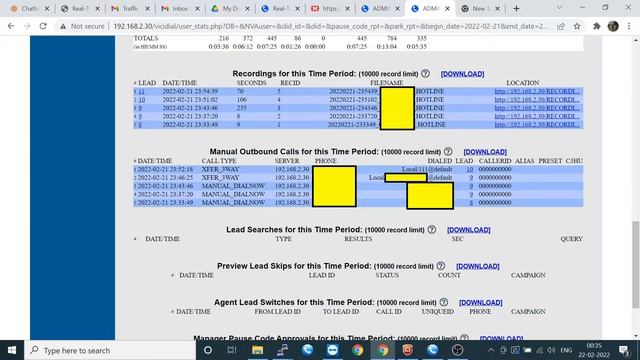Open help icon beside Manual Outbound Calls heading
The image size is (640, 360).
pyautogui.click(x=448, y=151)
